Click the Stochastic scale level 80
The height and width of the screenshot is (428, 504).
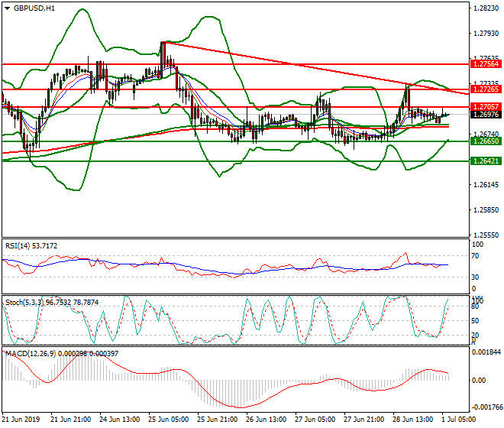click(475, 306)
